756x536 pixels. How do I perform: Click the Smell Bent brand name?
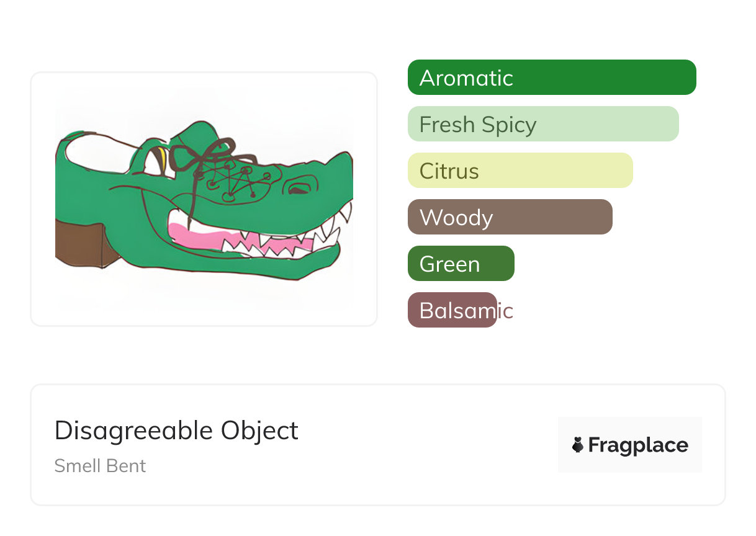(100, 466)
